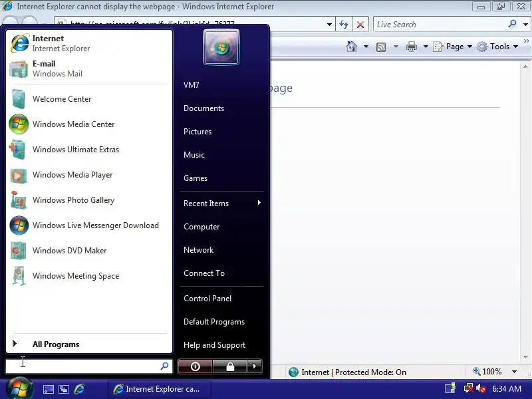Click the scrollbar up arrow in IE
The height and width of the screenshot is (399, 532).
coord(525,67)
